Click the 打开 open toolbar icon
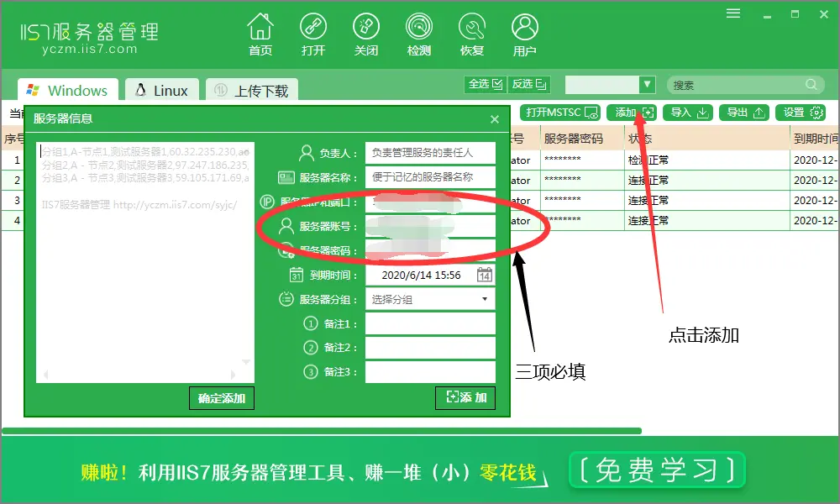Screen dimensions: 840x504 (312, 34)
